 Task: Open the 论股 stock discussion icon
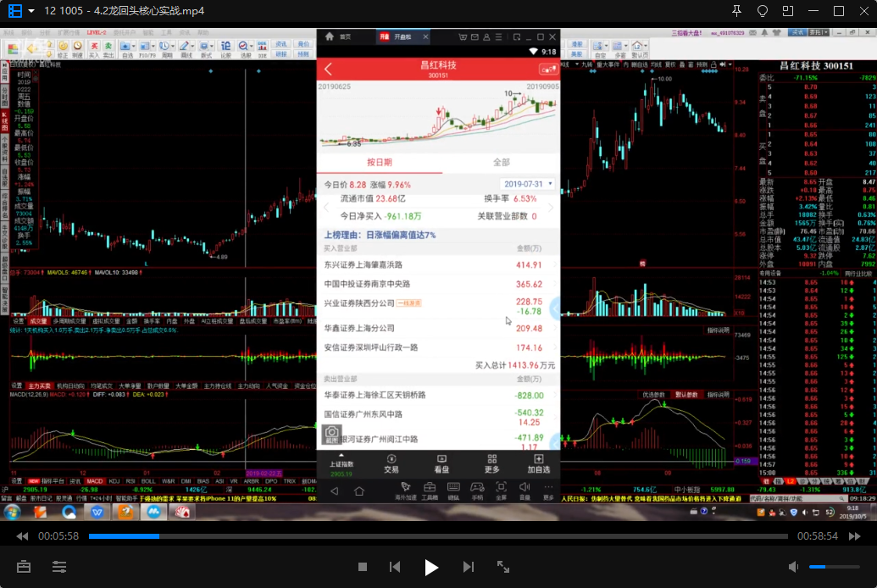click(x=226, y=48)
